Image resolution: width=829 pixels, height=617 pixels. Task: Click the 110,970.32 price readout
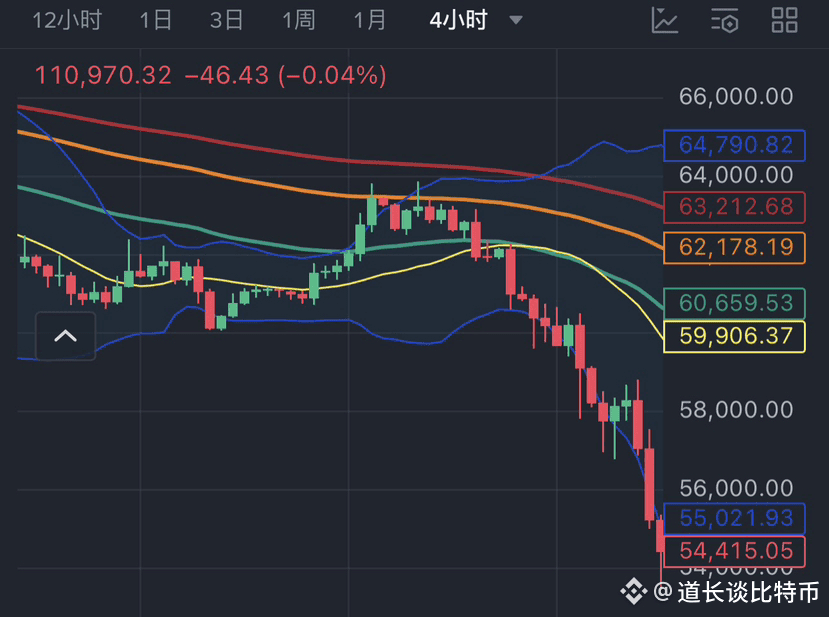(103, 75)
